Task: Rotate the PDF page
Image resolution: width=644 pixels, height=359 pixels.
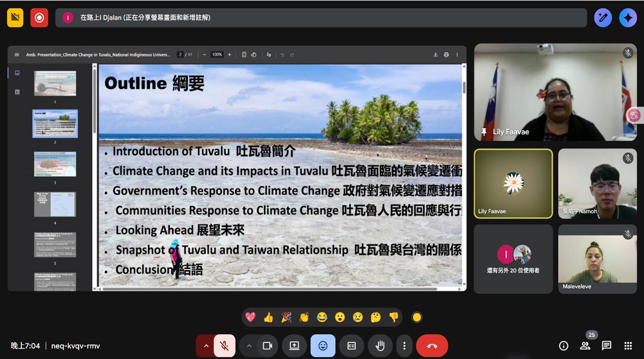Action: [x=254, y=54]
